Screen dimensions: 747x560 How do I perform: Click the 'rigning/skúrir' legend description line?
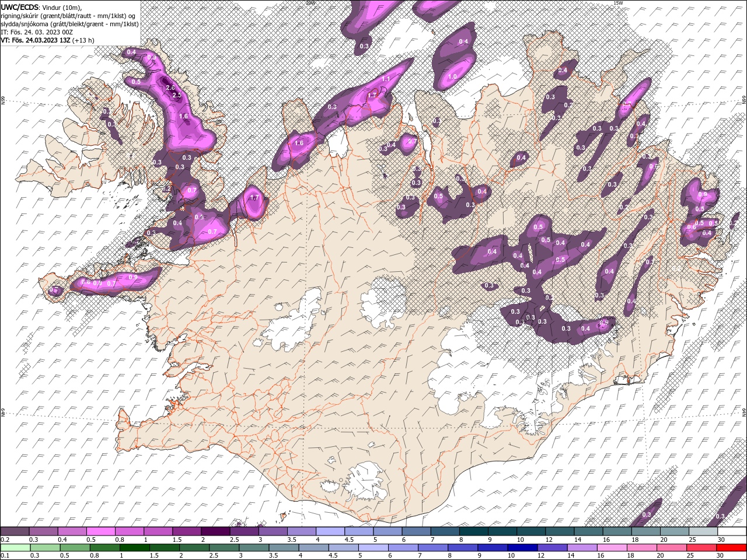[x=69, y=15]
